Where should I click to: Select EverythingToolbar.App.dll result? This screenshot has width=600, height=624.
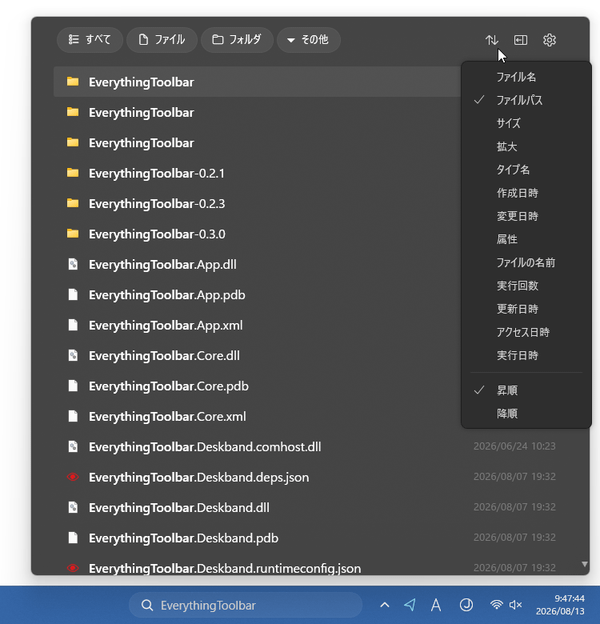(257, 264)
